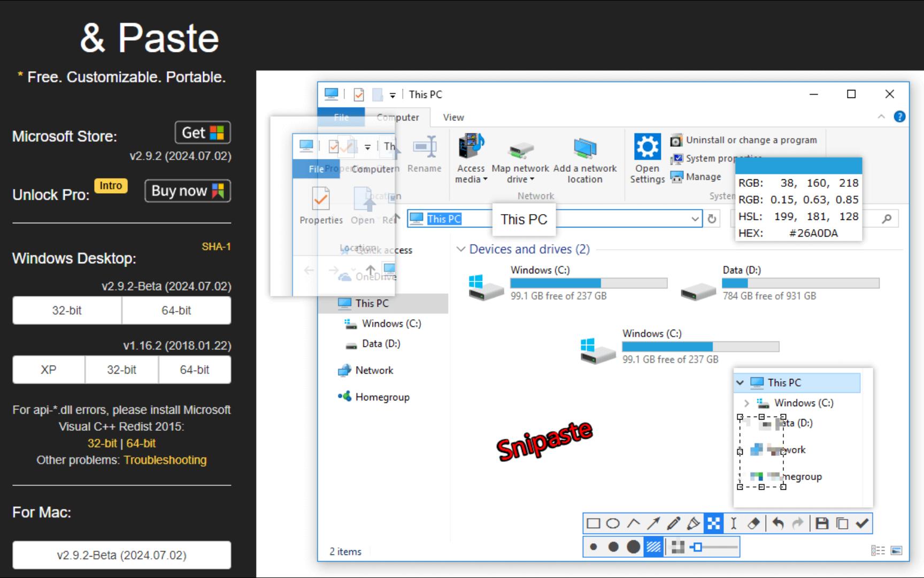Collapse the ribbon with the caret

point(881,117)
